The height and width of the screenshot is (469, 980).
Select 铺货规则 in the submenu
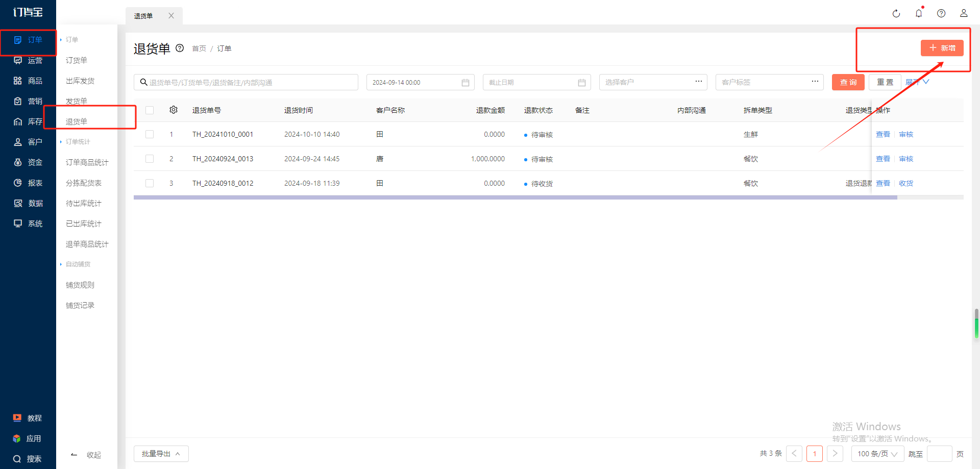(80, 285)
